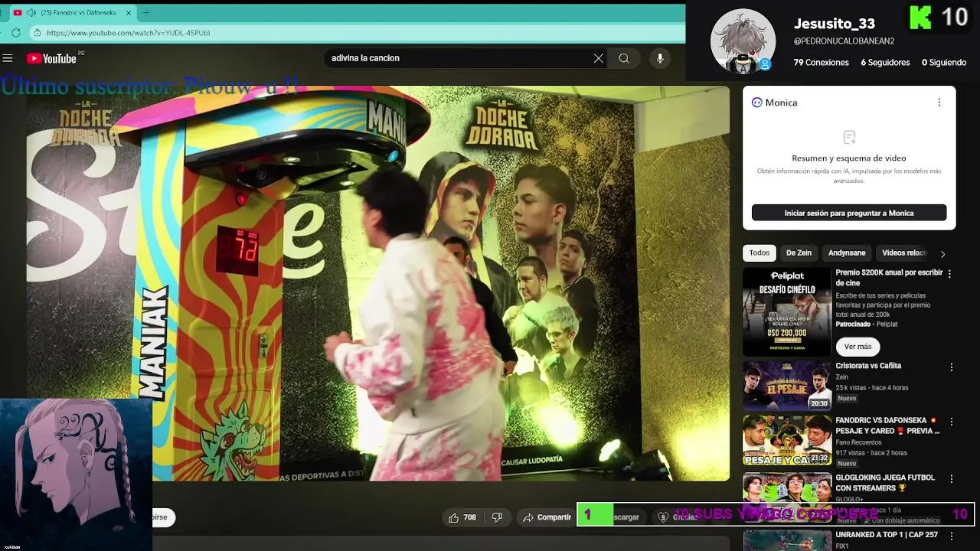980x551 pixels.
Task: Select the Todos filter chip
Action: 759,253
